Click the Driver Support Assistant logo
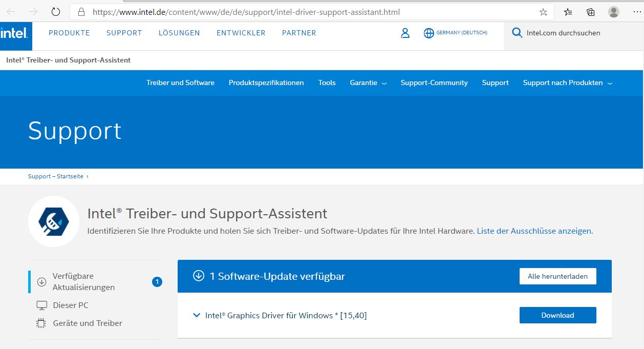This screenshot has width=644, height=349. [x=54, y=221]
